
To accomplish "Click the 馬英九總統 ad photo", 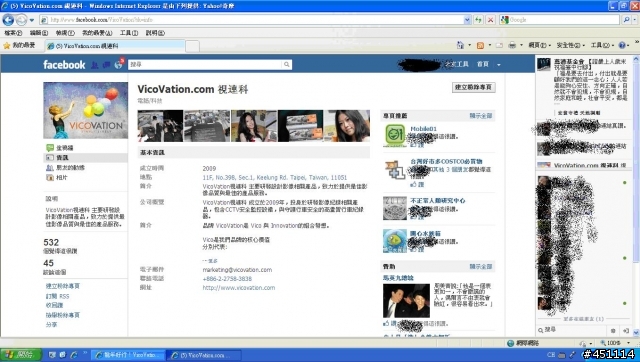I will point(407,301).
